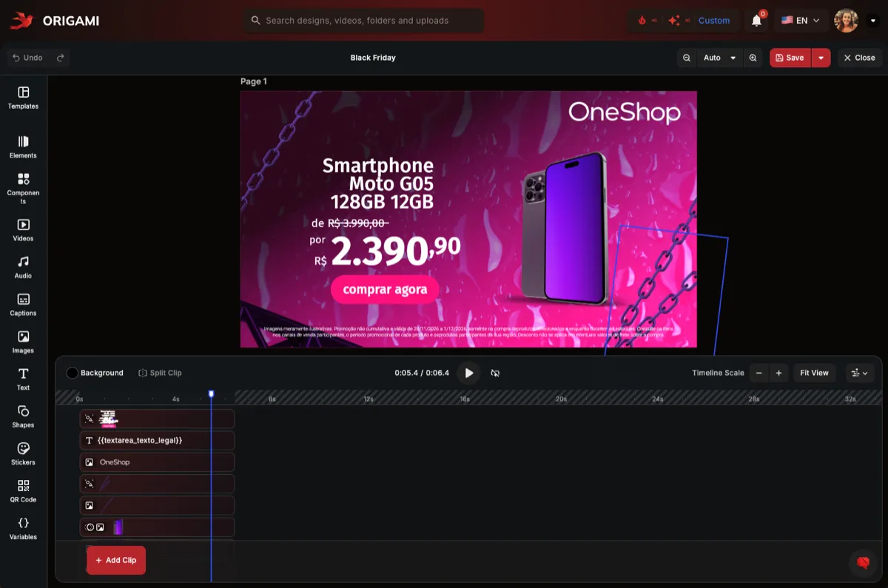Open the Variables panel
This screenshot has width=888, height=588.
(23, 528)
